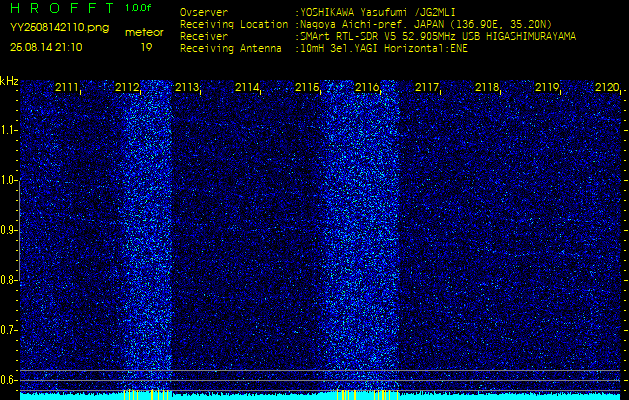This screenshot has width=629, height=400.
Task: Click the 1.0 frequency axis label
Action: click(x=8, y=181)
